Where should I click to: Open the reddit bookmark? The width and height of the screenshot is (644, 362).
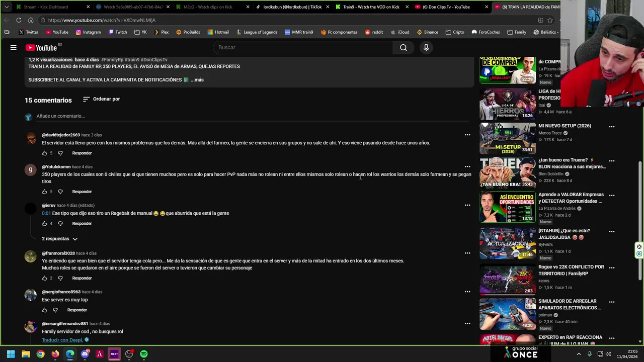(x=374, y=32)
